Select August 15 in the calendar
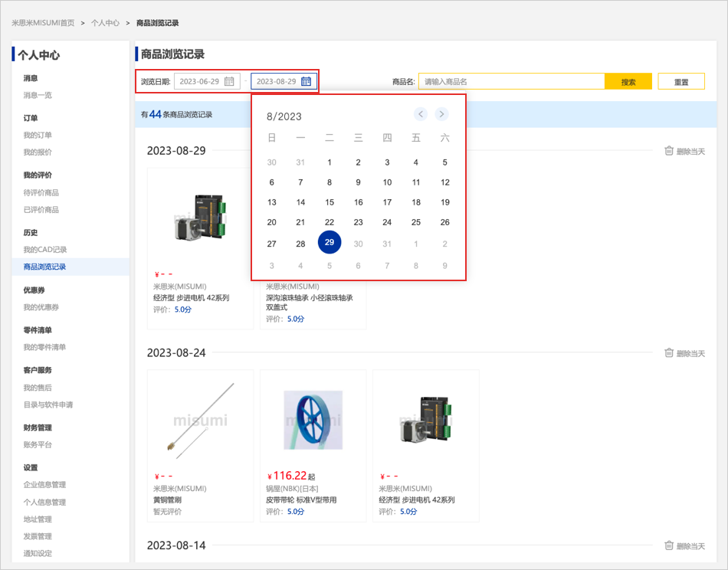Image resolution: width=728 pixels, height=570 pixels. coord(330,202)
